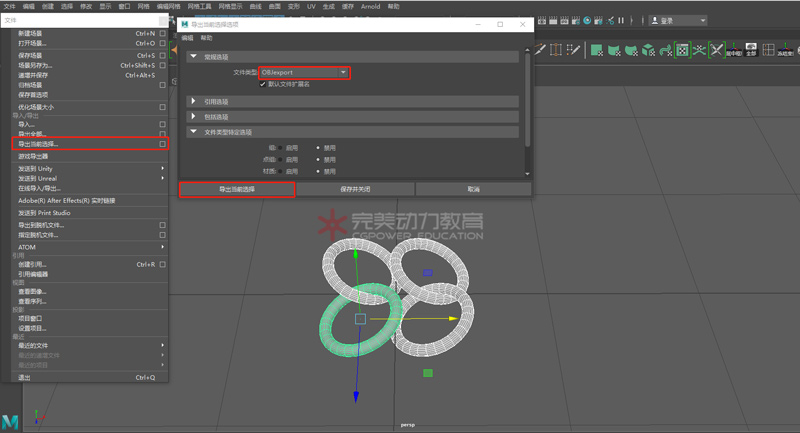
Task: Click the Maya logo in bottom-left corner
Action: pos(12,419)
